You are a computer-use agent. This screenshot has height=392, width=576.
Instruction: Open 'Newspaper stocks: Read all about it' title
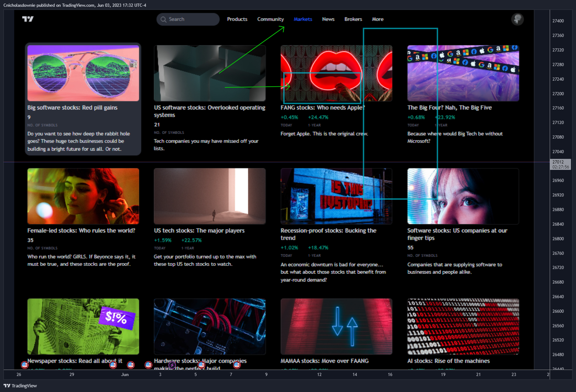pos(75,361)
